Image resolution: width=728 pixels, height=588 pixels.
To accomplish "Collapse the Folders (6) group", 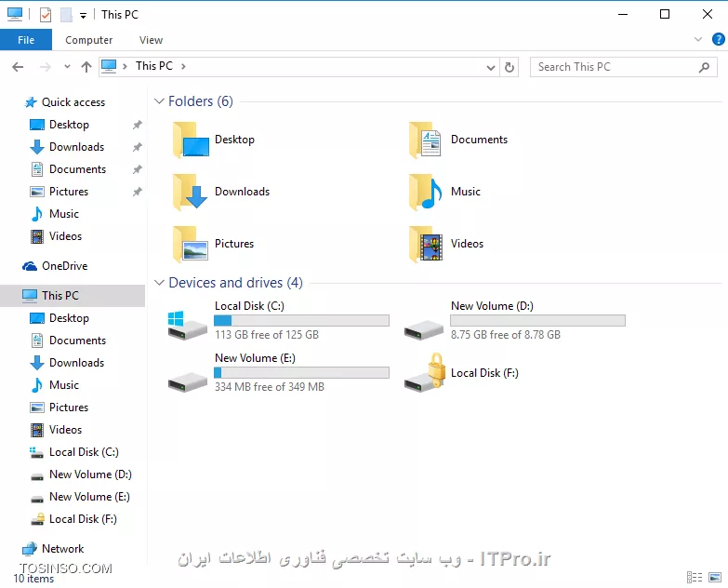I will (x=159, y=100).
